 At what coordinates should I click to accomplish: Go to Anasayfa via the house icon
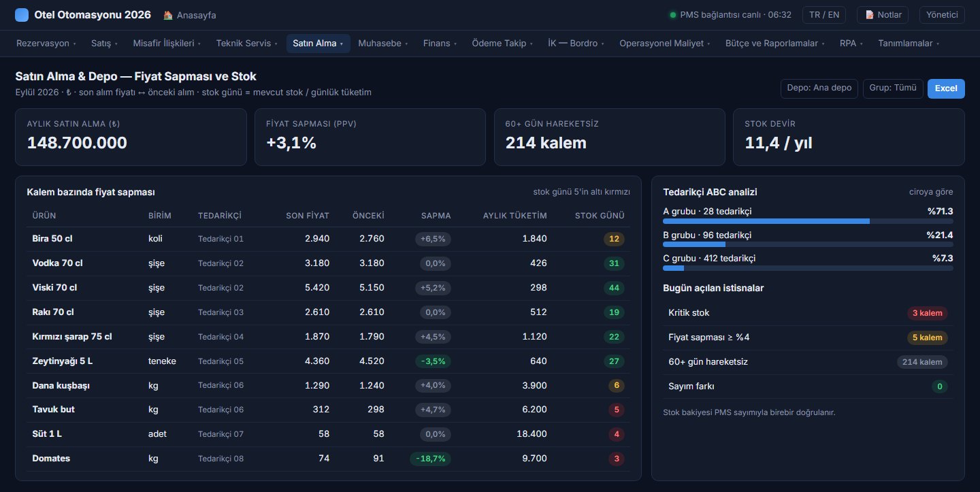tap(168, 15)
